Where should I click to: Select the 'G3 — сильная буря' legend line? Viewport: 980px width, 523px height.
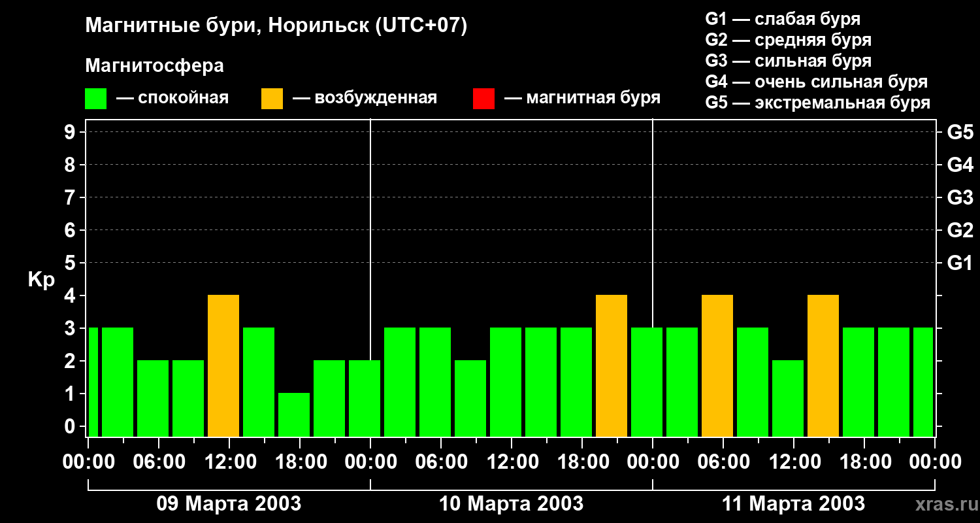pyautogui.click(x=788, y=61)
